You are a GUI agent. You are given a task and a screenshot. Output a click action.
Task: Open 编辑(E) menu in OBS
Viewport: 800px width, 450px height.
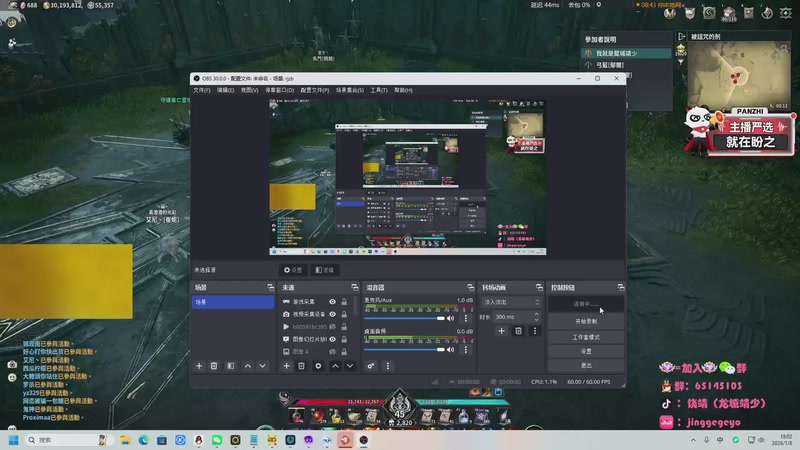pyautogui.click(x=225, y=90)
